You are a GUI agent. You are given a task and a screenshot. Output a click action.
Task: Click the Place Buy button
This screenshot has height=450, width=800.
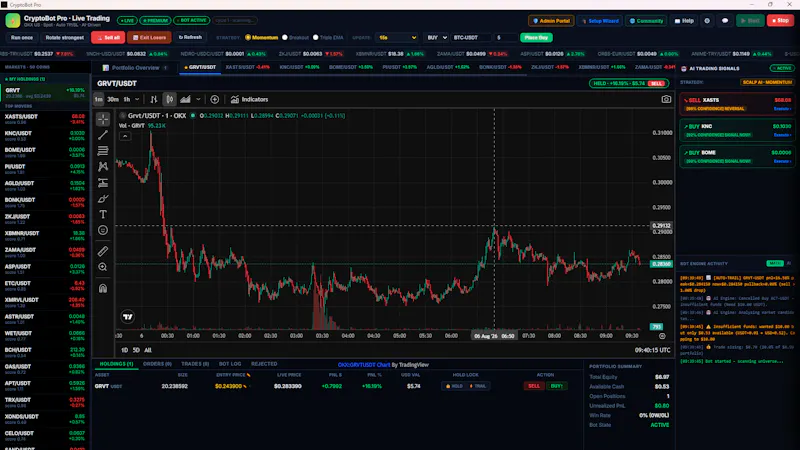click(536, 37)
